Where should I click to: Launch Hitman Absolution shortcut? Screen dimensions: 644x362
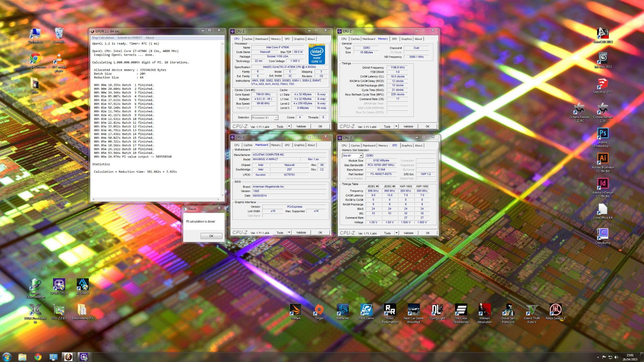tap(485, 313)
